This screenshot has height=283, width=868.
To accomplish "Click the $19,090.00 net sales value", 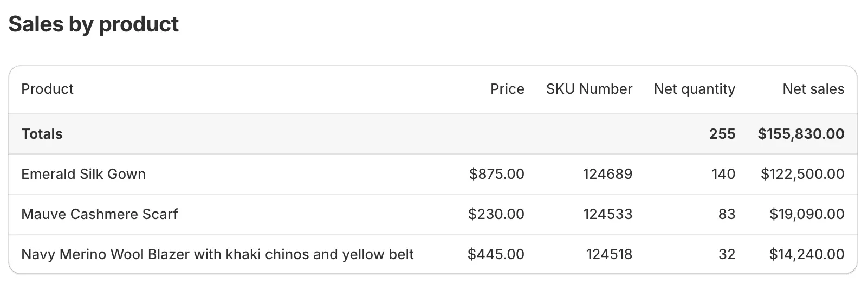I will 806,214.
